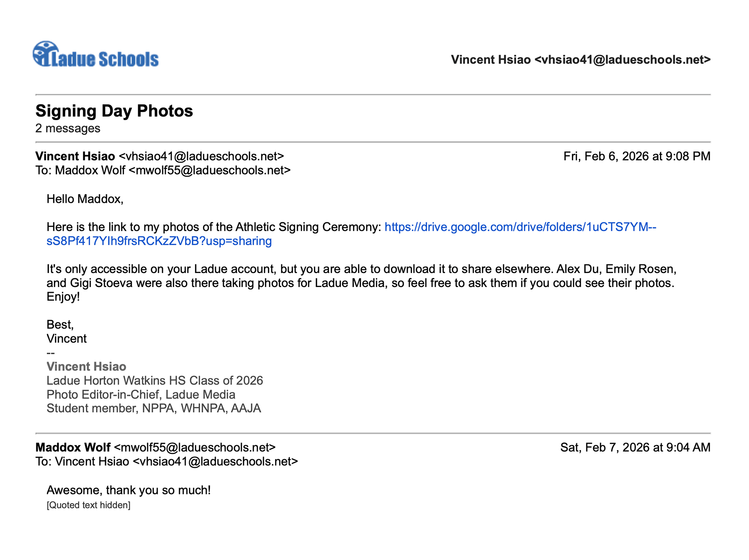Click the "2 messages" count label

point(68,128)
